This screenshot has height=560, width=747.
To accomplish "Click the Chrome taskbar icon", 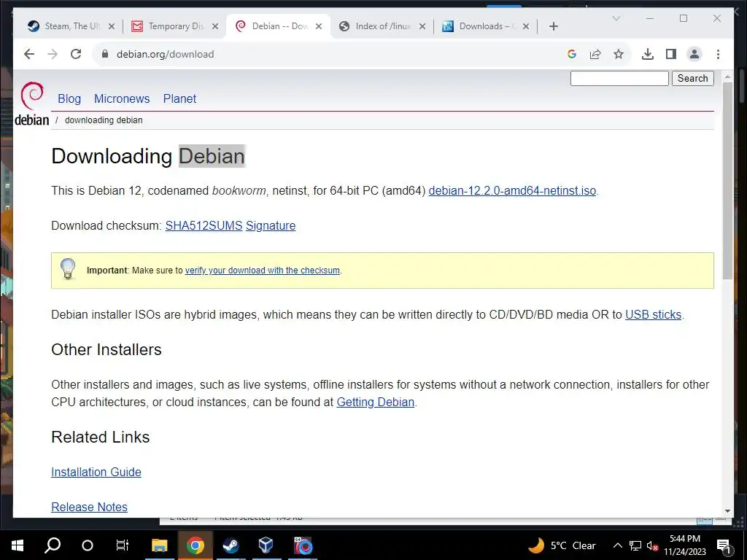I will (x=195, y=545).
